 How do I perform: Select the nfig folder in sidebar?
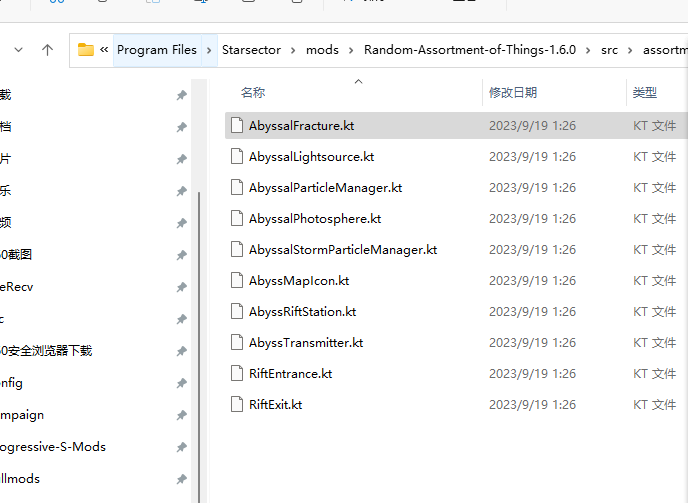(11, 383)
